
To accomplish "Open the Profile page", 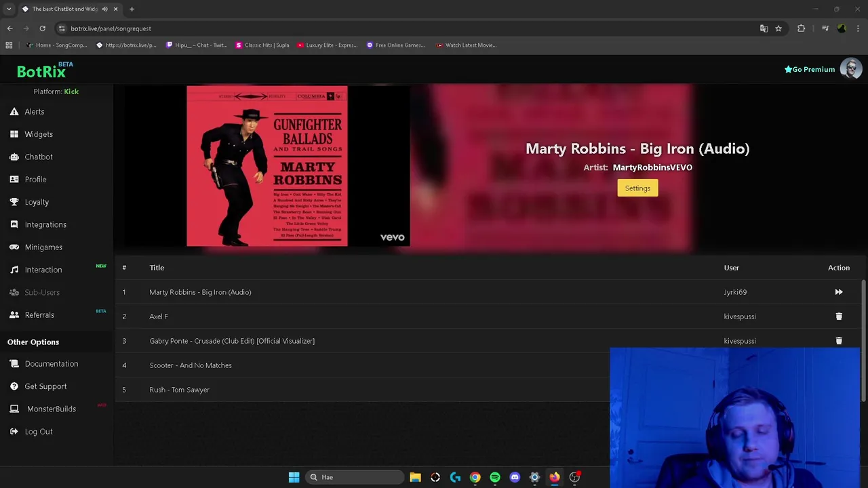I will [x=35, y=180].
